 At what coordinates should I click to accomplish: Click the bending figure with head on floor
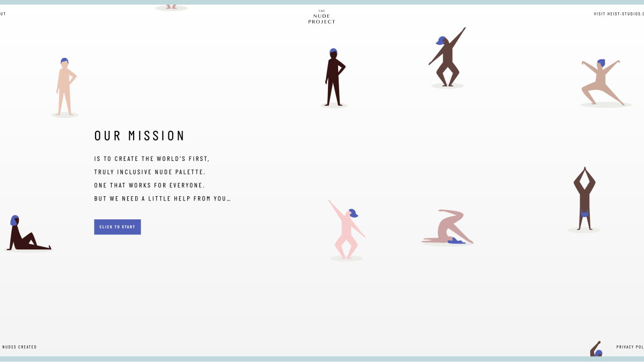(x=447, y=227)
